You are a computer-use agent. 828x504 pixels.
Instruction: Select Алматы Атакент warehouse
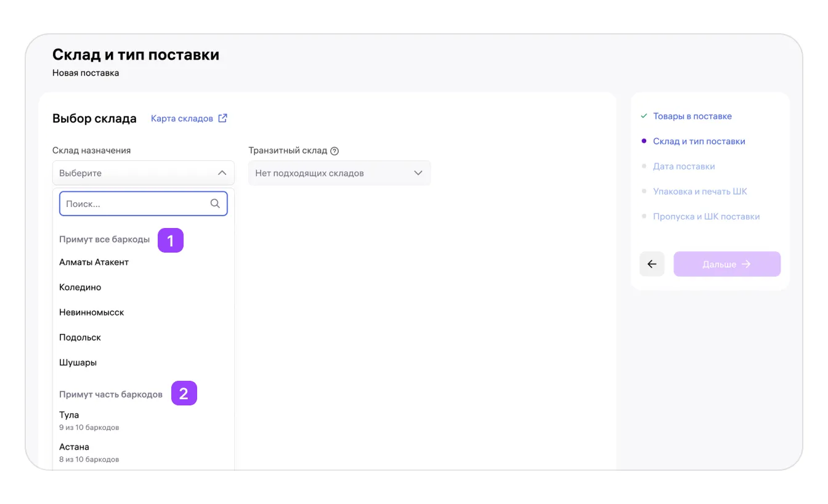pos(94,262)
